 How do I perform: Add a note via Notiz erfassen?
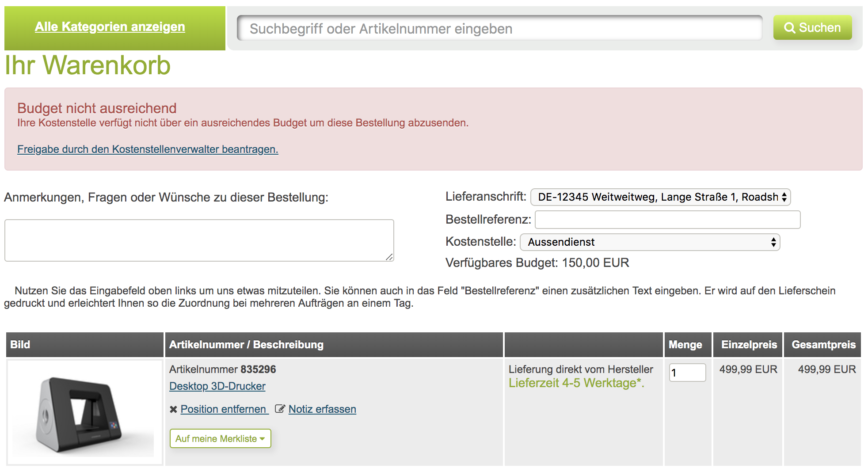(322, 409)
